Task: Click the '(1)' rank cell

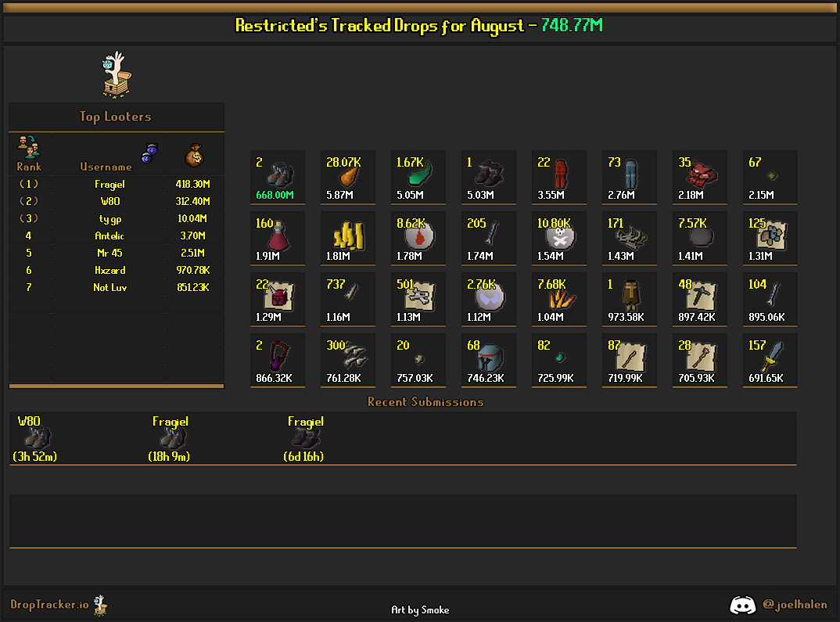Action: (29, 185)
